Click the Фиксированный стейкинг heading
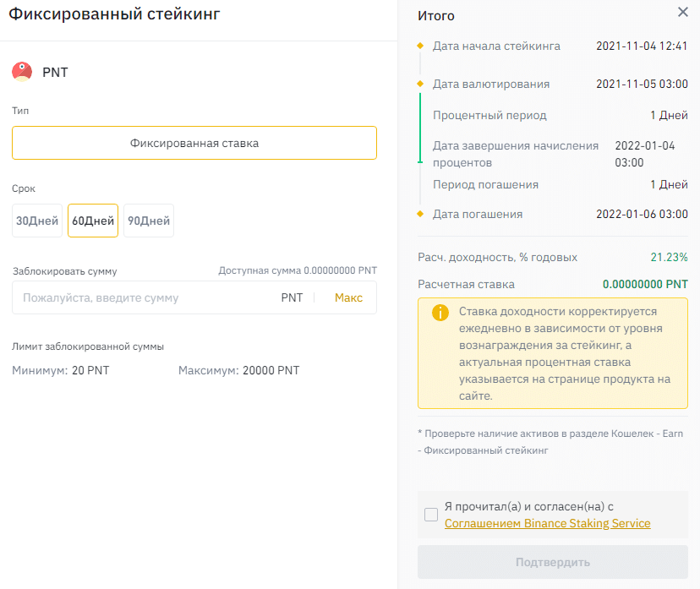This screenshot has height=589, width=700. point(114,14)
